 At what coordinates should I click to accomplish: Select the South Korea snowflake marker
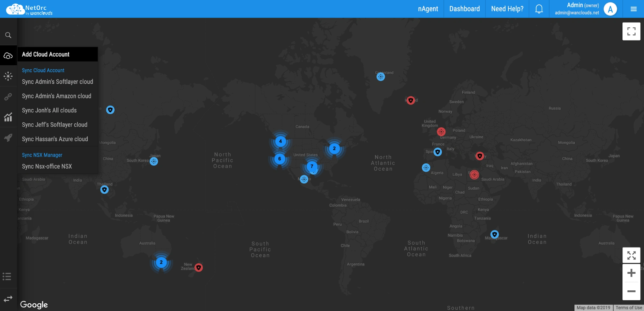pos(154,161)
